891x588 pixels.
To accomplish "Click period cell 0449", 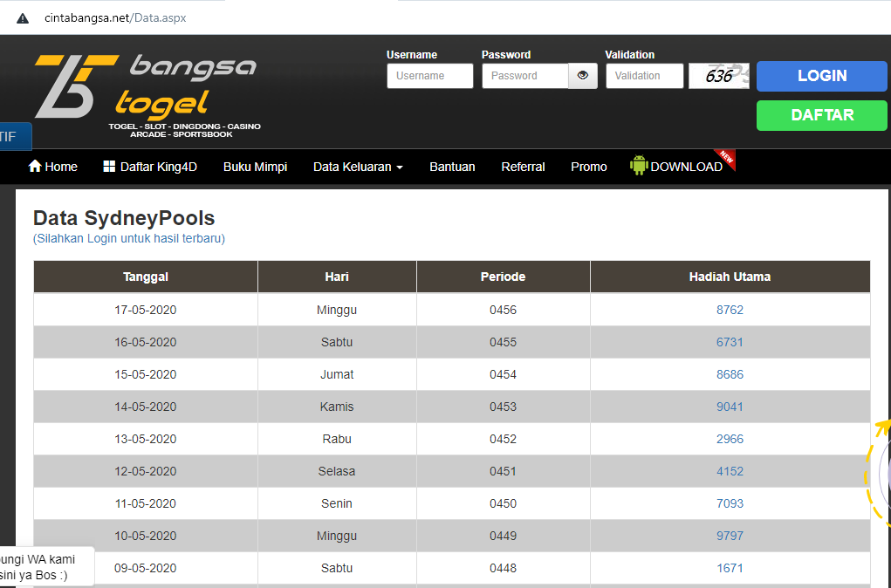I will click(503, 536).
